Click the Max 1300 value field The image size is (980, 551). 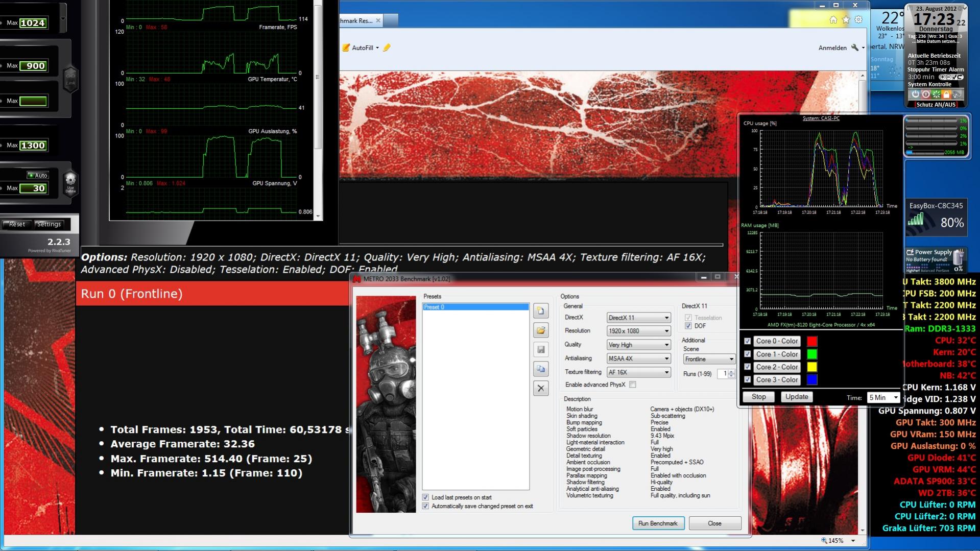click(33, 146)
